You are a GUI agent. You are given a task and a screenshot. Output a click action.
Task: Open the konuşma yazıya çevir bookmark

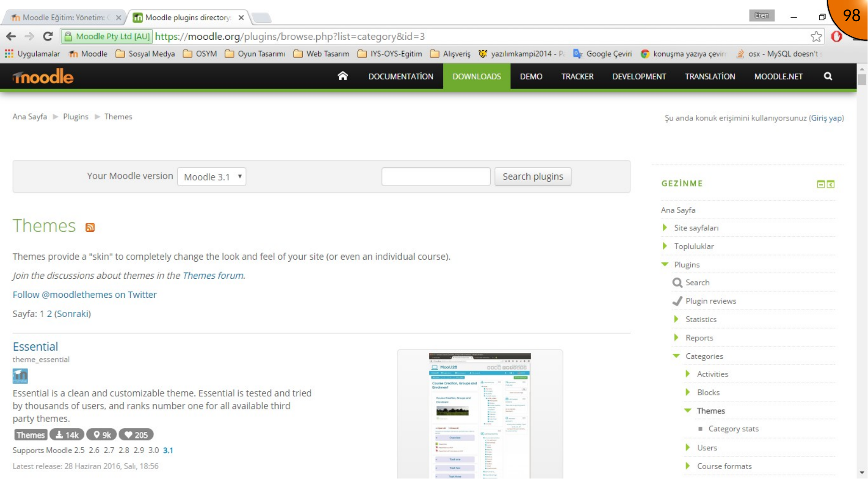click(683, 54)
